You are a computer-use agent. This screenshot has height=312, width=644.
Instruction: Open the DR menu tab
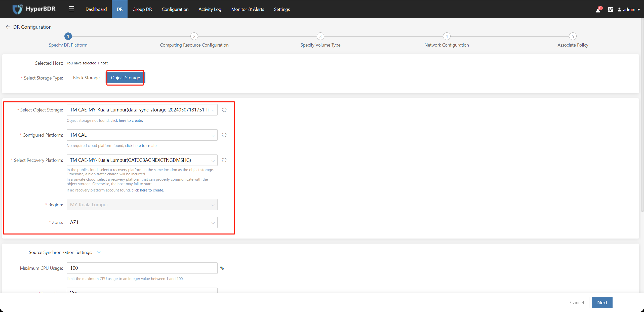120,9
